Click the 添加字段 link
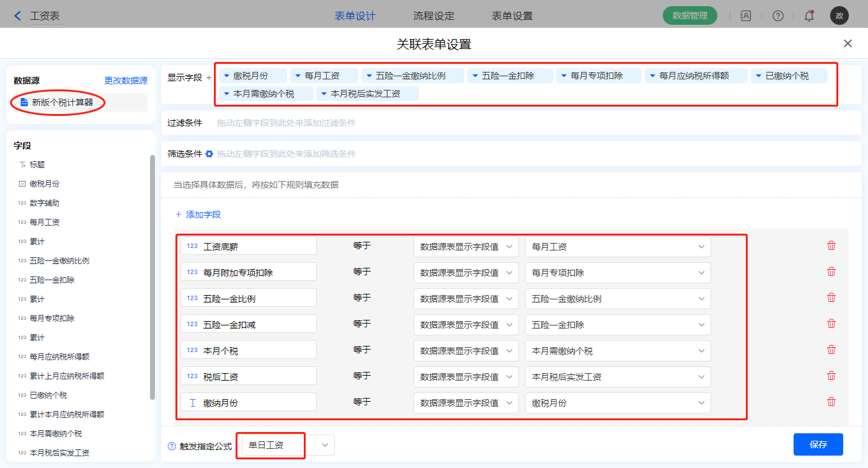The image size is (868, 468). click(198, 214)
